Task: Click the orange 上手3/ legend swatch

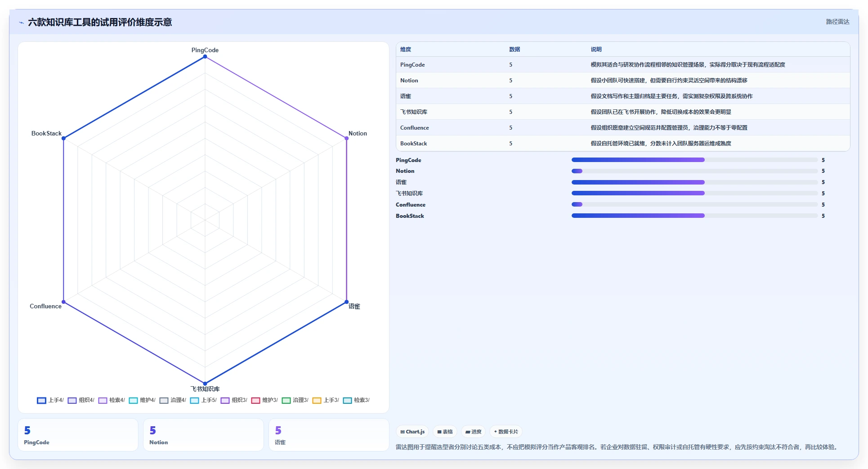Action: coord(317,400)
